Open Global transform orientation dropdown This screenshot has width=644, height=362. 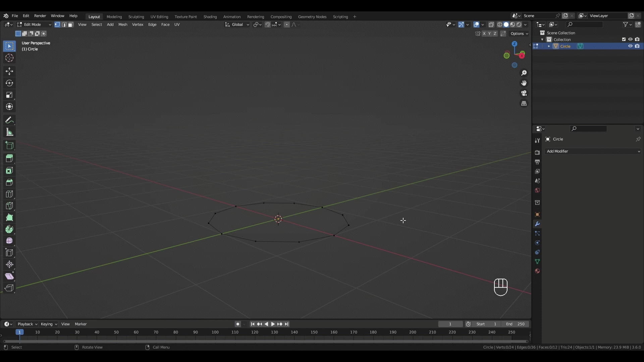(x=237, y=24)
